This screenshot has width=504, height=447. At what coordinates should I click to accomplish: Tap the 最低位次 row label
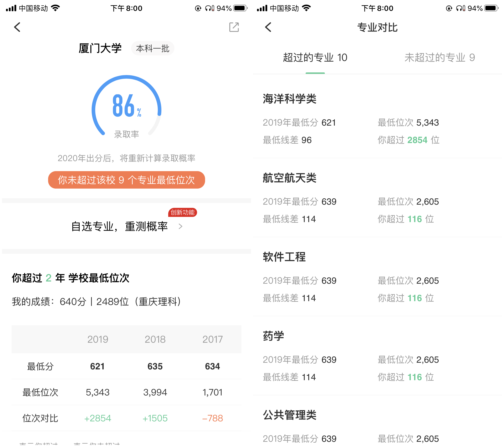click(40, 392)
